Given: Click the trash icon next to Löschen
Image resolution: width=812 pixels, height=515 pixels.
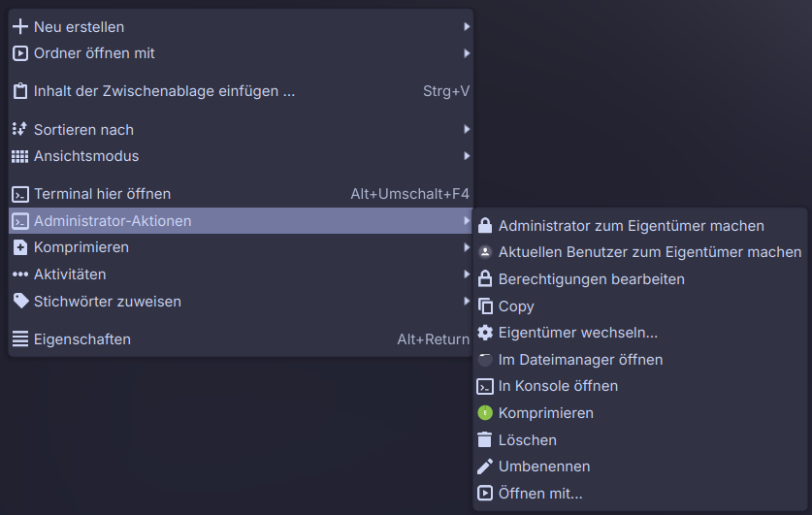Looking at the screenshot, I should (485, 440).
